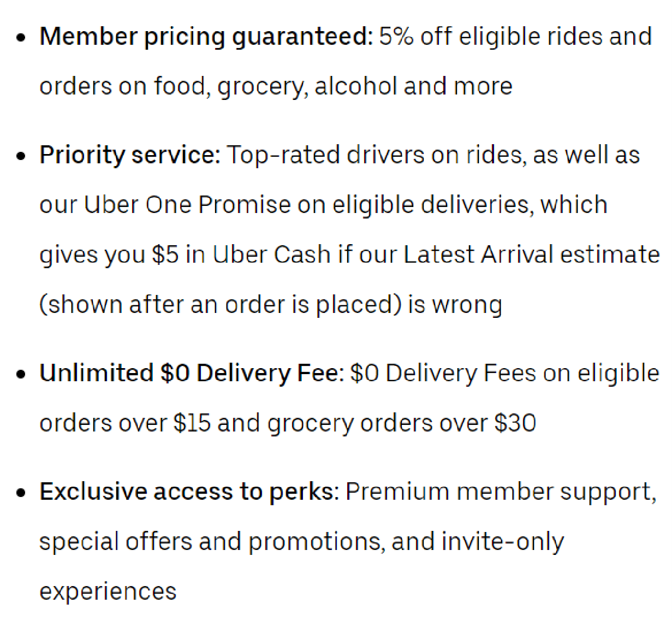
Task: Click the "Member pricing guaranteed:" bold heading
Action: tap(206, 37)
